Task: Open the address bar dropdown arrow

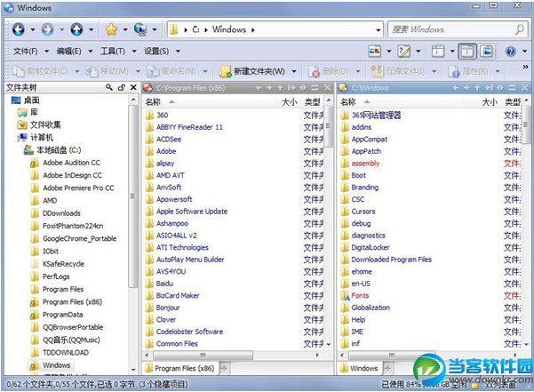Action: pyautogui.click(x=378, y=30)
